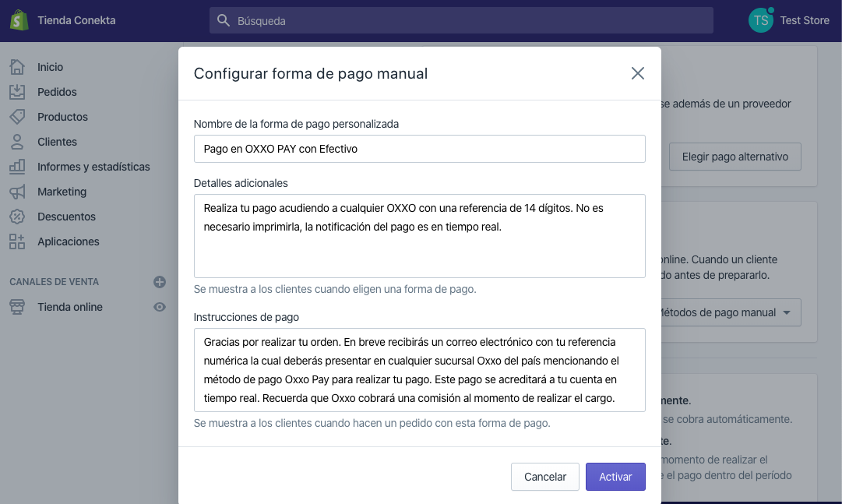The image size is (842, 504).
Task: Click the Descuentos percent badge icon
Action: (17, 217)
